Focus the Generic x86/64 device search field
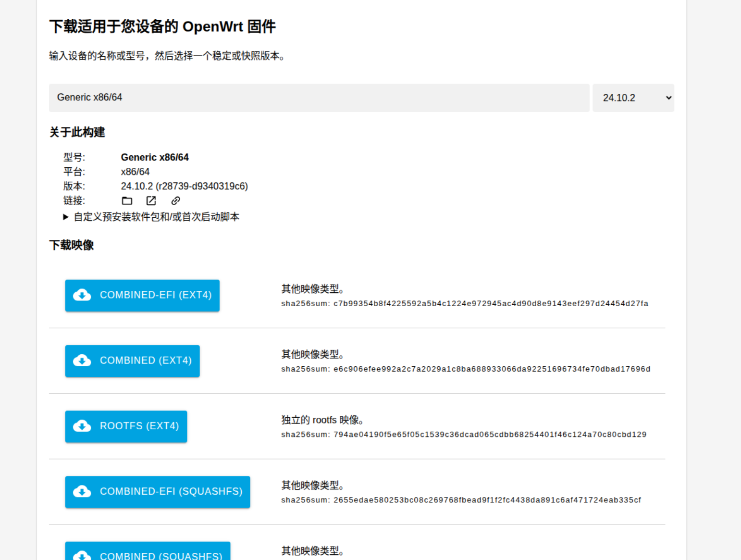This screenshot has width=741, height=560. coord(319,98)
